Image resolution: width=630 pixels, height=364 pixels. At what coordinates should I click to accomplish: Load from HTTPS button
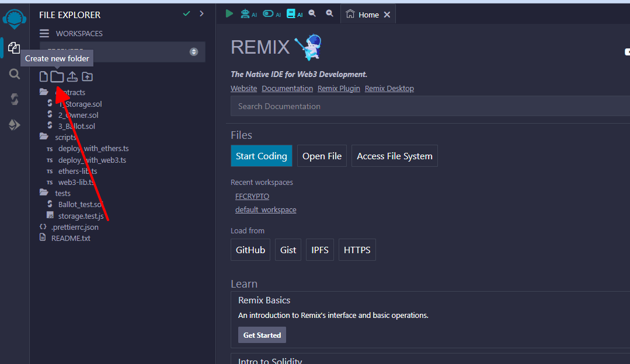pyautogui.click(x=357, y=250)
